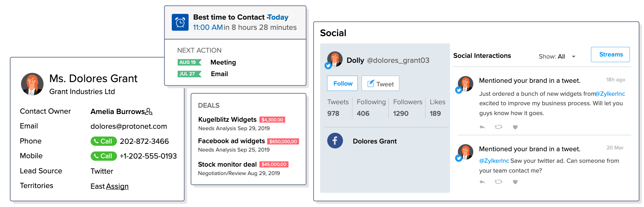Open the Kugelblitz Widgets deal
644x207 pixels.
click(227, 120)
